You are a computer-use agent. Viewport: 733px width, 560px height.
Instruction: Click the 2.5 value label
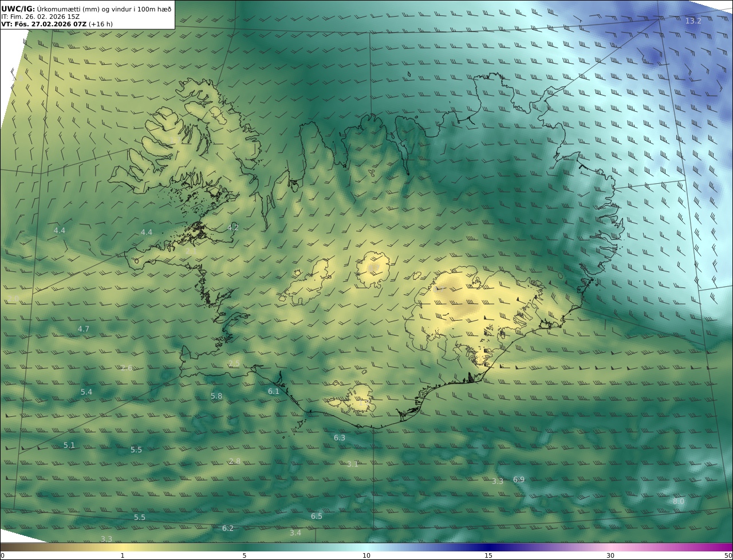[234, 363]
